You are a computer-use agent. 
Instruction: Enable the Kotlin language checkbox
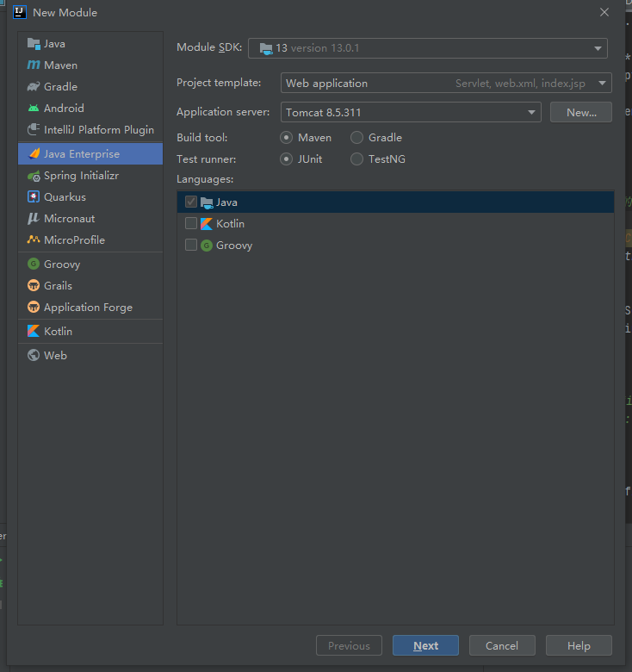pyautogui.click(x=191, y=223)
